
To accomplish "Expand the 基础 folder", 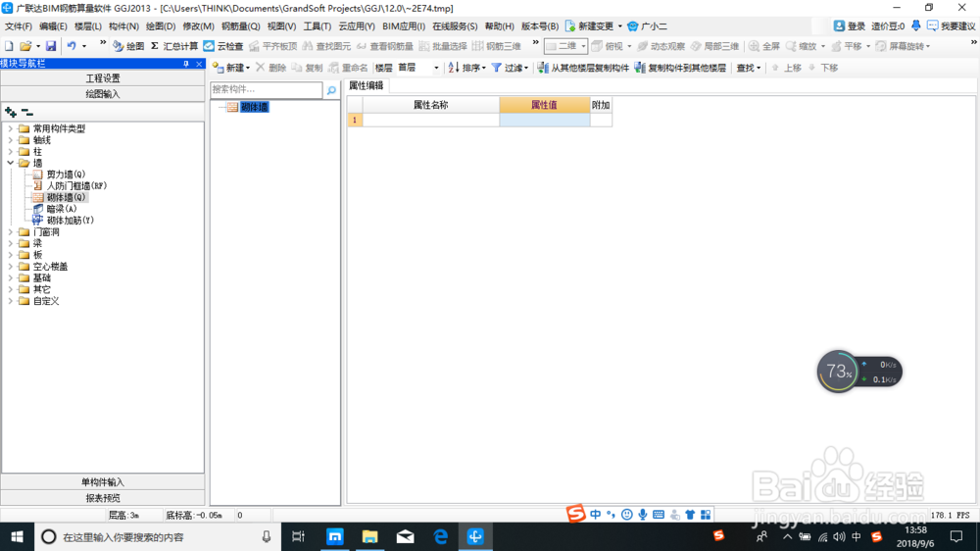I will click(x=10, y=277).
